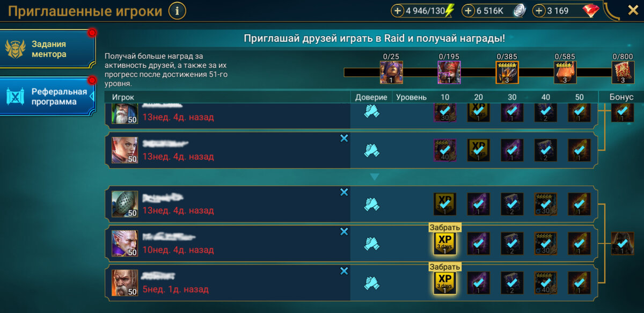This screenshot has width=644, height=313.
Task: Expand list using the small down triangle
Action: pos(375,176)
